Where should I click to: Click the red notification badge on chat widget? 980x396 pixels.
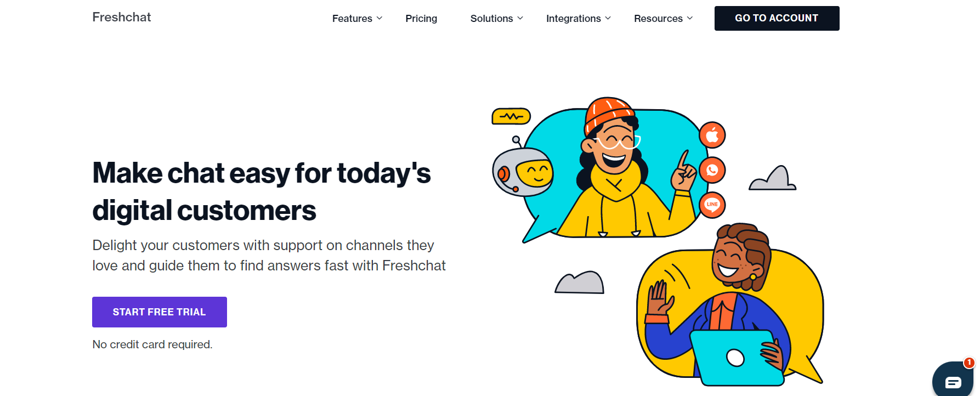coord(969,363)
